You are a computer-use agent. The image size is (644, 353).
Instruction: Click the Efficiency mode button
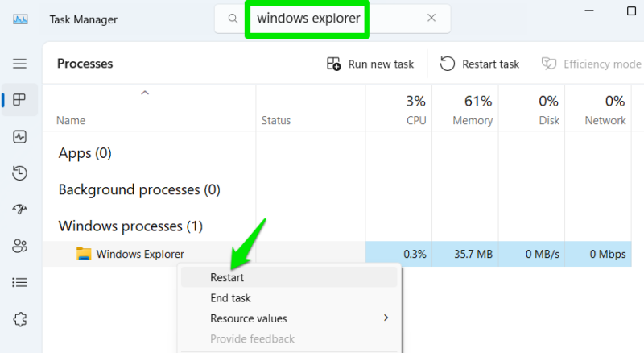[592, 64]
